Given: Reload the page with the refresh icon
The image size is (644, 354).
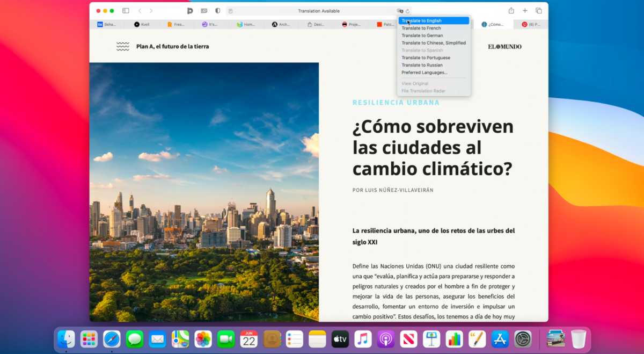Looking at the screenshot, I should (408, 11).
